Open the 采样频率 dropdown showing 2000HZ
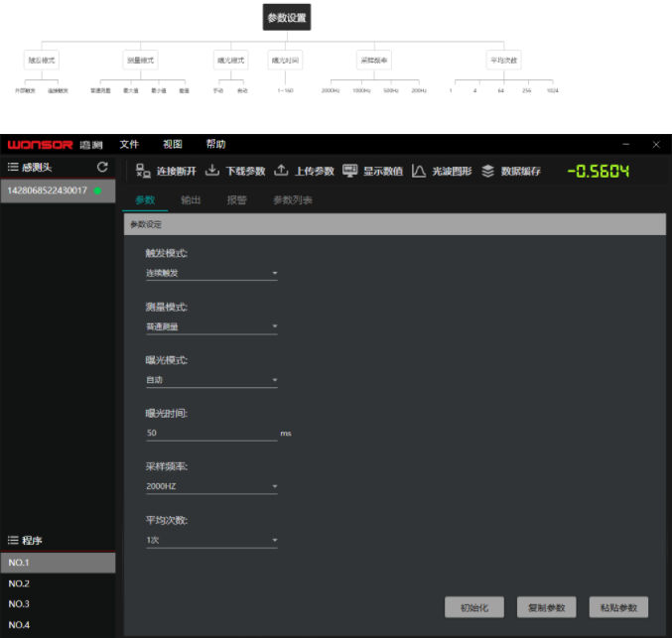The height and width of the screenshot is (638, 672). (211, 486)
